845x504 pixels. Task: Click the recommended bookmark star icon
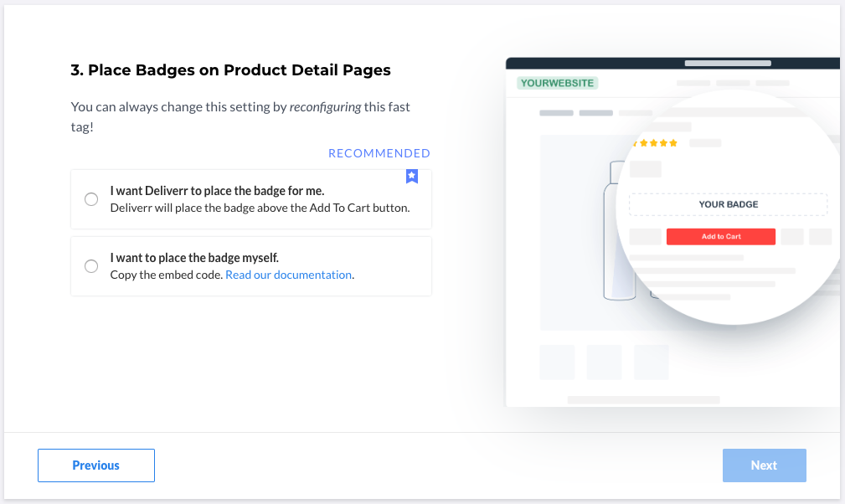(x=412, y=176)
